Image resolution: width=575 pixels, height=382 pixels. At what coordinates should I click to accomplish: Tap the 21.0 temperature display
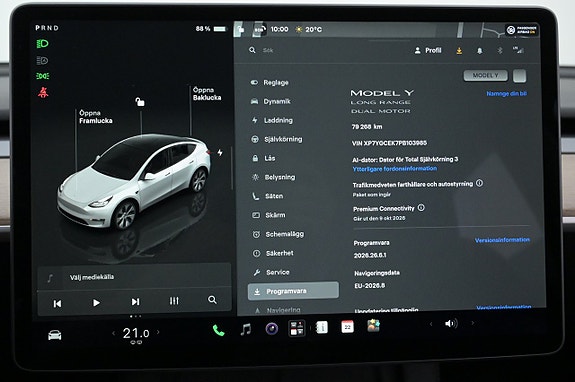coord(136,333)
